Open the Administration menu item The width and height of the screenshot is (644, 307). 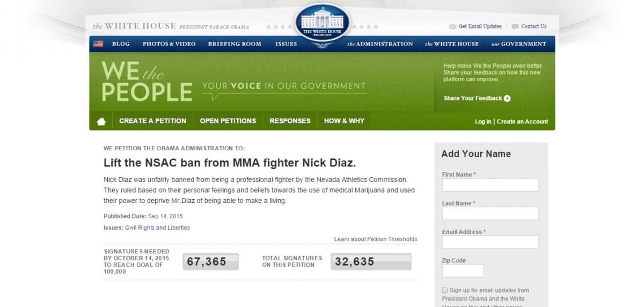click(380, 44)
